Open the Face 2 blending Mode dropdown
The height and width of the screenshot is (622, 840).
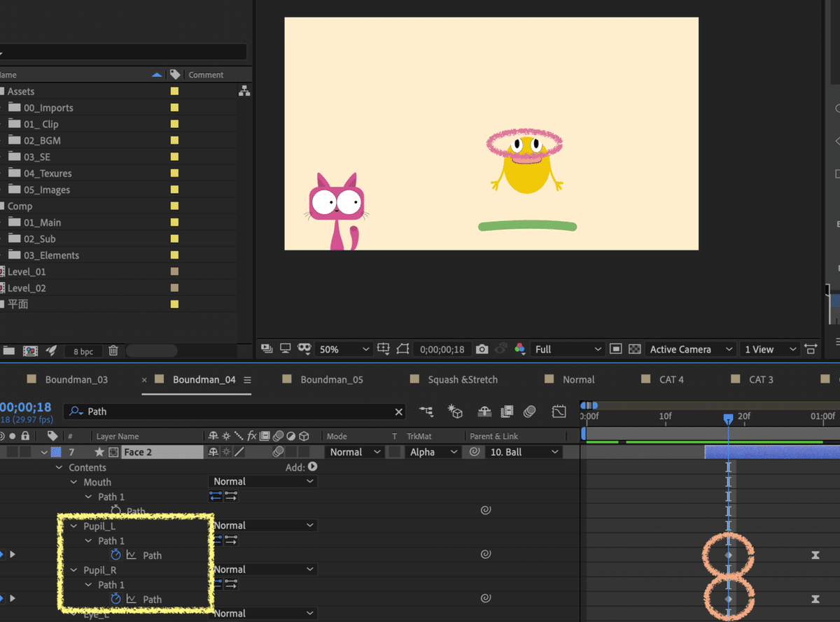(356, 452)
